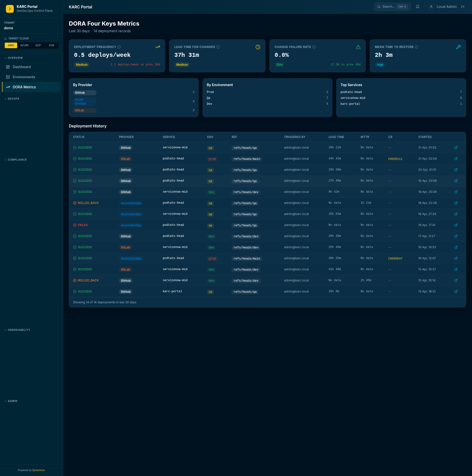Click the Search field
This screenshot has width=472, height=476.
pyautogui.click(x=392, y=7)
